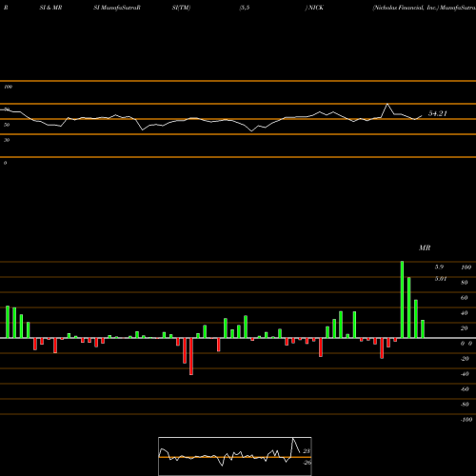This screenshot has height=476, width=476.
Task: Click the -26 value in the mini chart
Action: click(x=307, y=463)
